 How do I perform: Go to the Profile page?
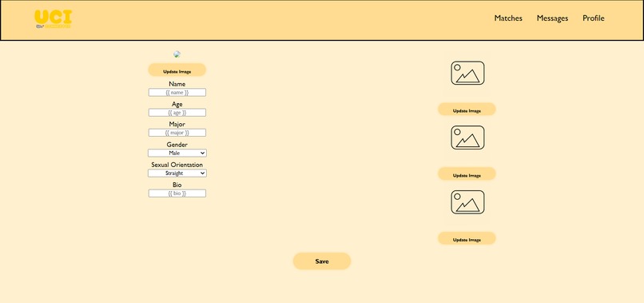[593, 18]
